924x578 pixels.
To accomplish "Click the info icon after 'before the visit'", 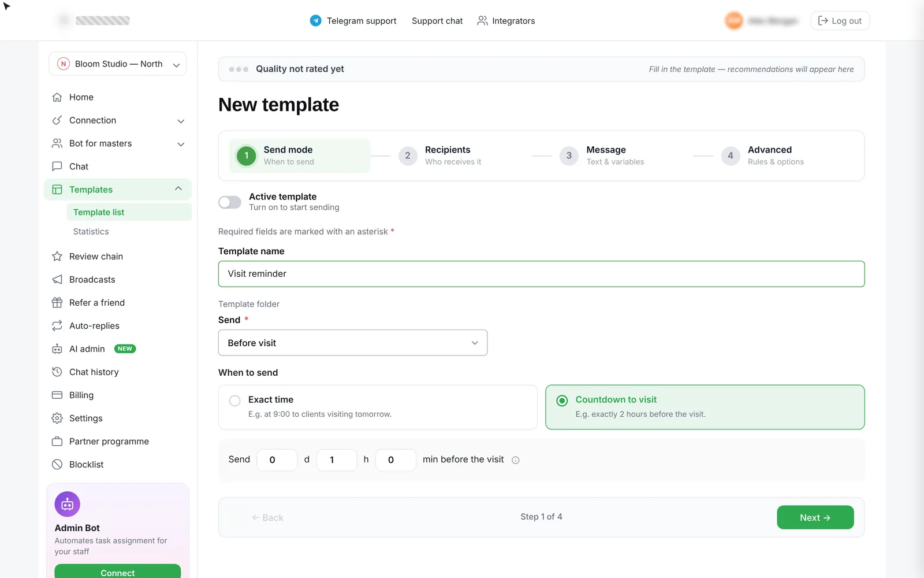I will pos(516,460).
